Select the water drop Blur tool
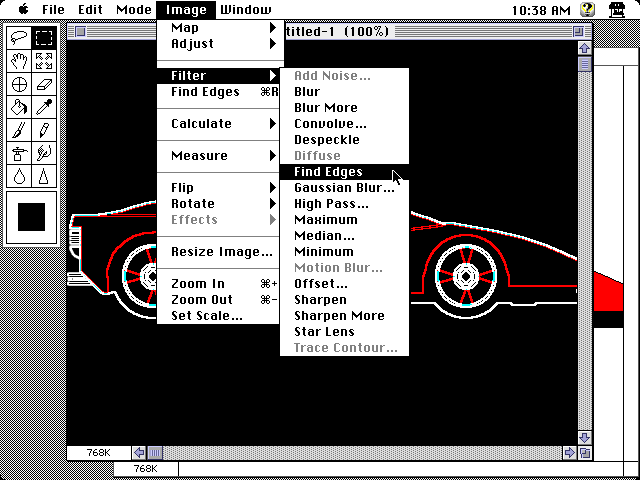This screenshot has width=640, height=480. coord(19,177)
